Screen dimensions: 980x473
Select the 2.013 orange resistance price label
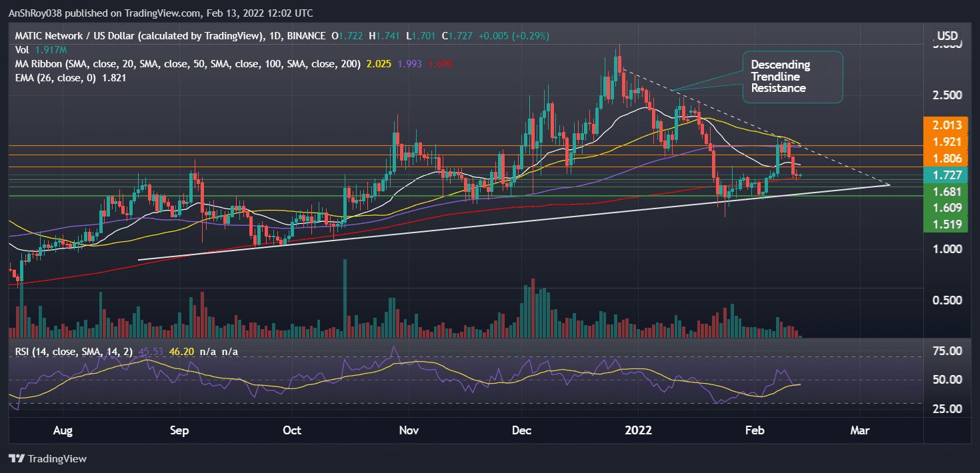[x=946, y=125]
